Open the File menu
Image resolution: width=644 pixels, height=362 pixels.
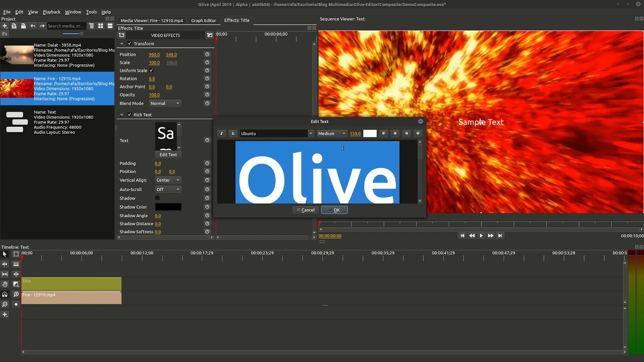pos(7,12)
